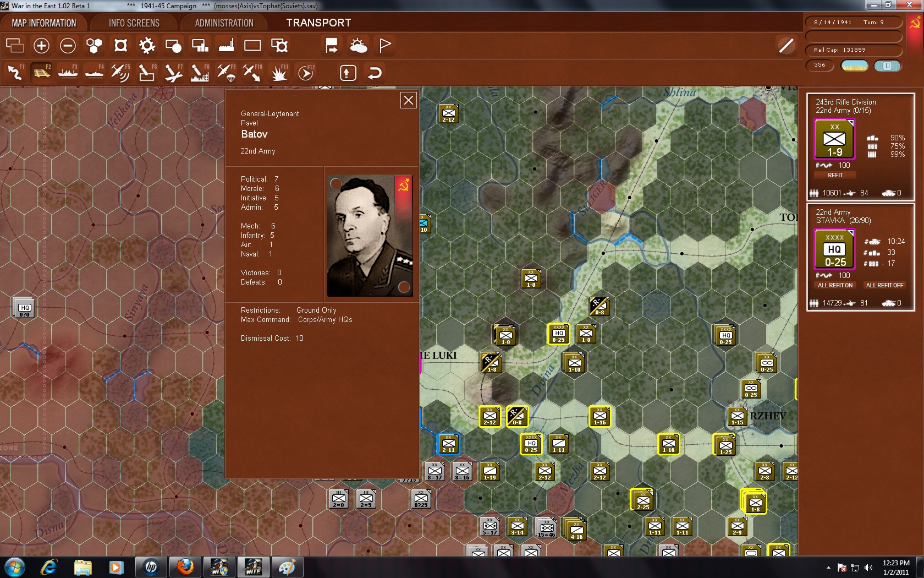
Task: Click General Batov's portrait photo
Action: (370, 236)
